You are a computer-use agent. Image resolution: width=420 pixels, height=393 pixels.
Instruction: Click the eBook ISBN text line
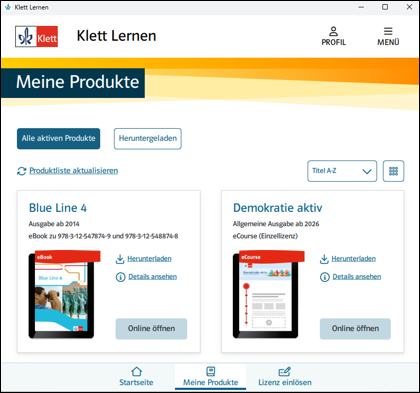click(103, 236)
